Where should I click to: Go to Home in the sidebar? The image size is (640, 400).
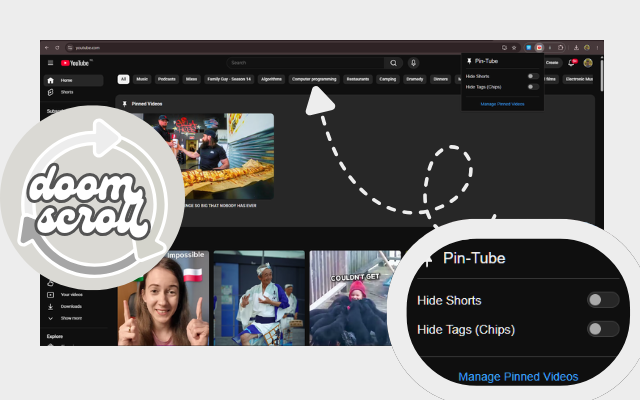pos(73,80)
